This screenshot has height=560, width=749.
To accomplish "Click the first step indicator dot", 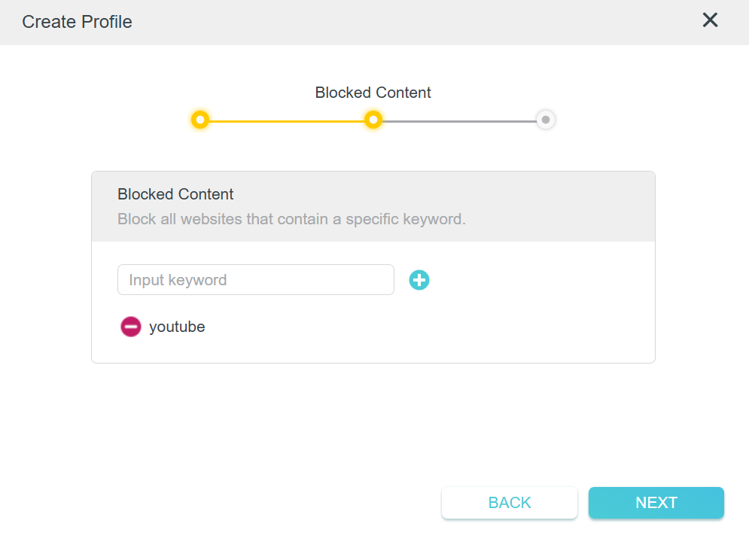I will [x=199, y=120].
